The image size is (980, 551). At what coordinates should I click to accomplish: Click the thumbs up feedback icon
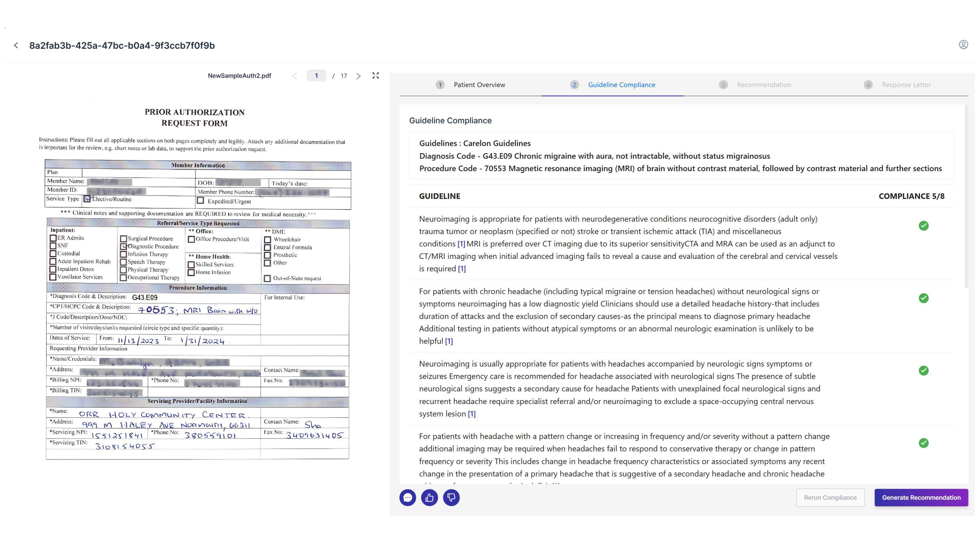(430, 497)
